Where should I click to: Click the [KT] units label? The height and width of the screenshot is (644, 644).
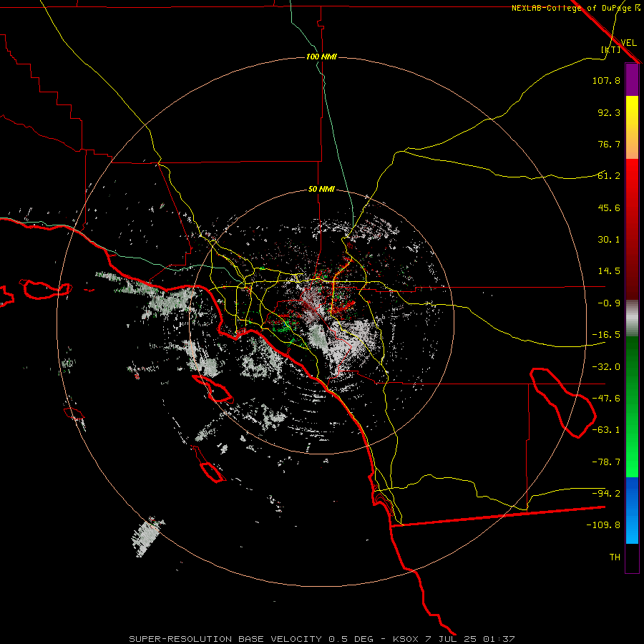tap(610, 49)
